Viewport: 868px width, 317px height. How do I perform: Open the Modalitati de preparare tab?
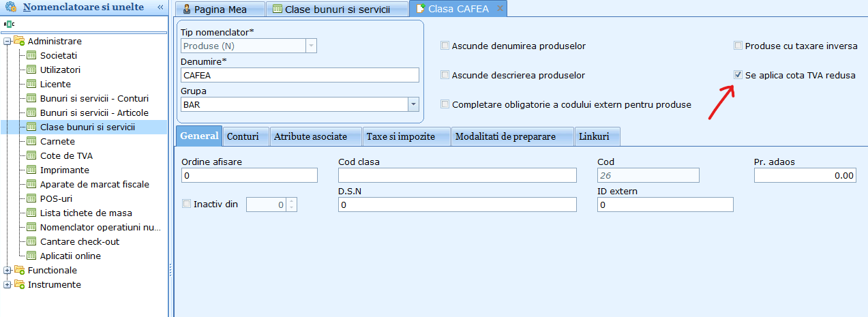[505, 136]
